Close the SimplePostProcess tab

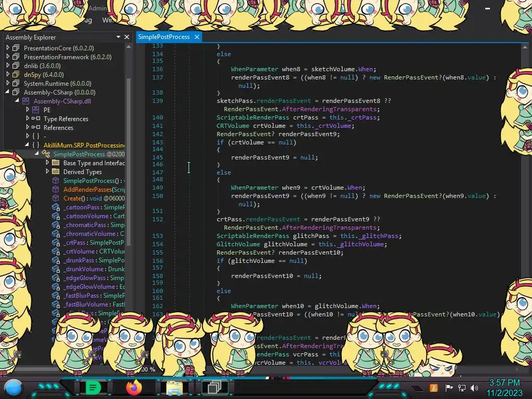(x=197, y=37)
